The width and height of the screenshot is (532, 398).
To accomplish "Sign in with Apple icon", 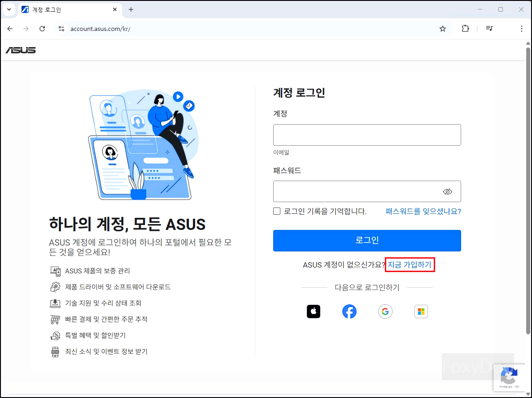I will pyautogui.click(x=314, y=311).
